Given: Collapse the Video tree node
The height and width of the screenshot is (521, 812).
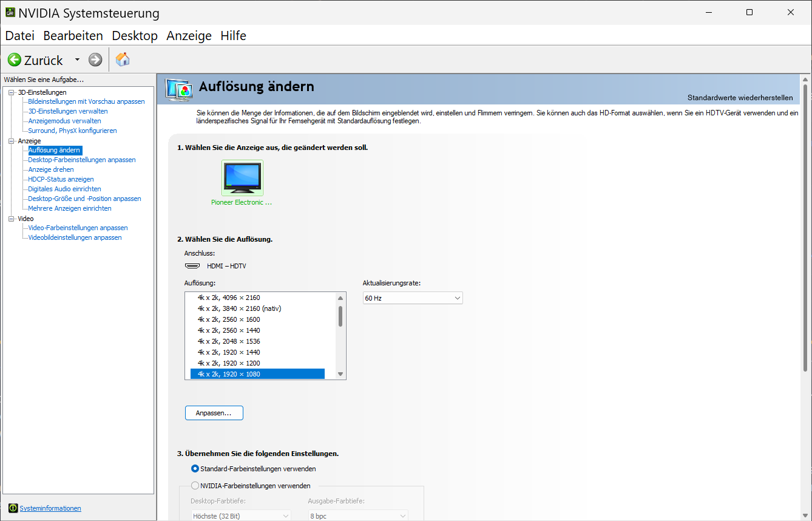Looking at the screenshot, I should click(x=11, y=219).
